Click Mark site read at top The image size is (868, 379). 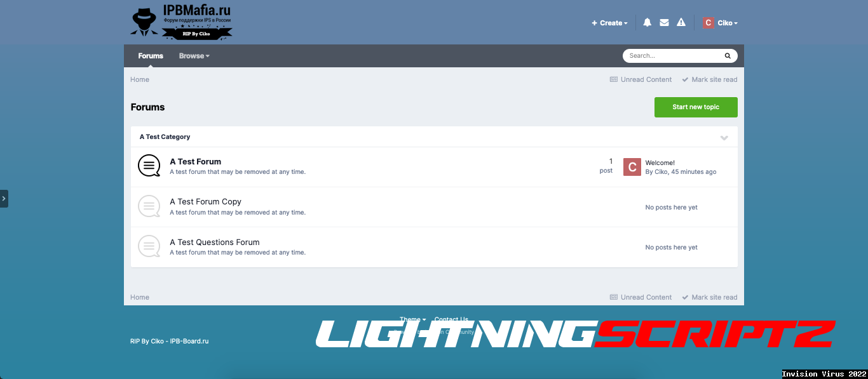click(710, 80)
